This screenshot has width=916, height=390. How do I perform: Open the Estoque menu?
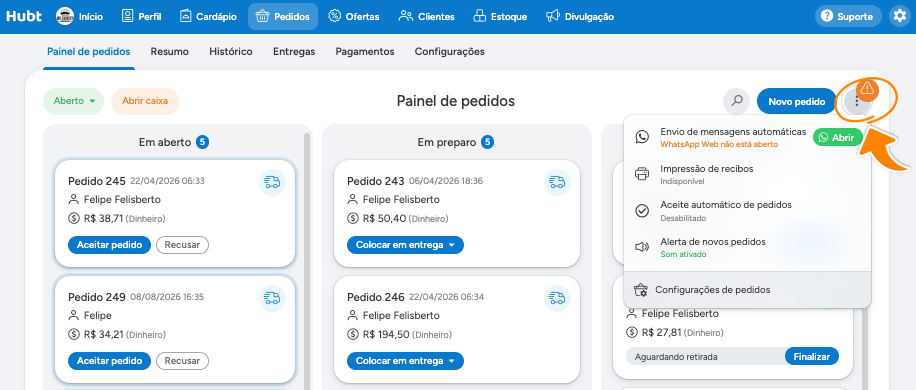click(x=499, y=16)
